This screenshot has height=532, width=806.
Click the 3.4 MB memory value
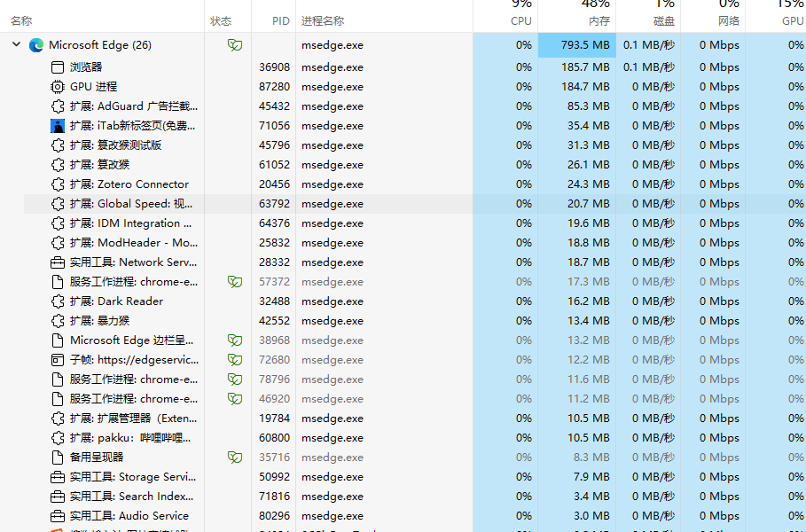(x=591, y=497)
